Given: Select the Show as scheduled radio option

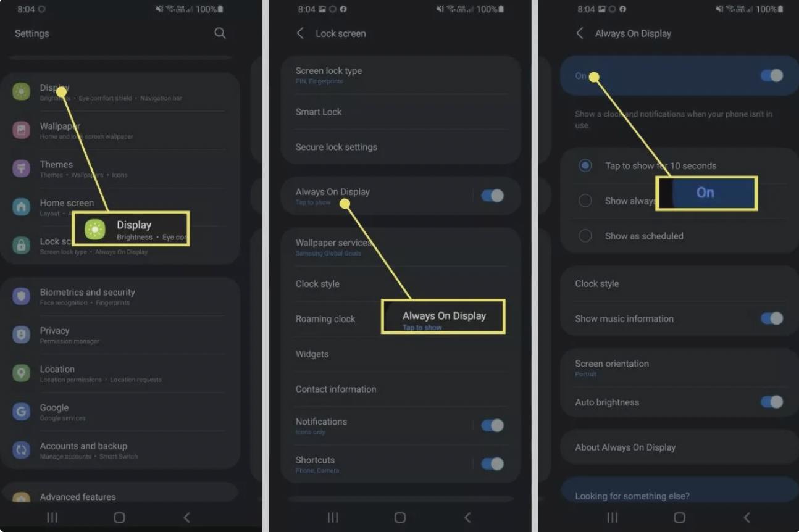Looking at the screenshot, I should pos(585,236).
